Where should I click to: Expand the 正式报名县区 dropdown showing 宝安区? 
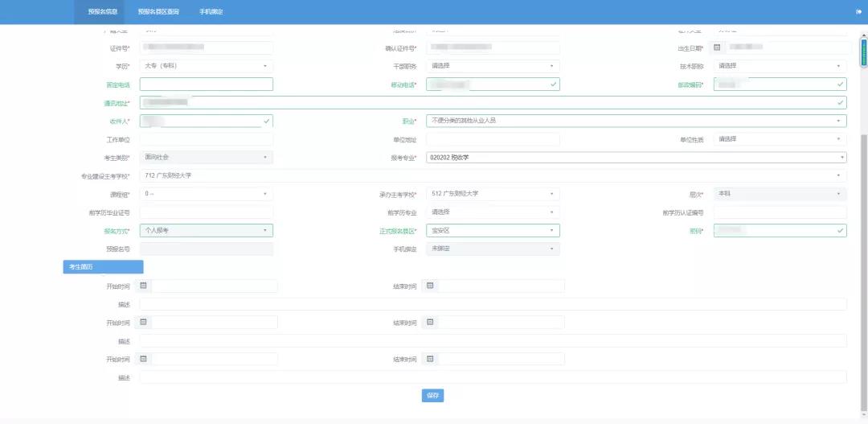493,231
